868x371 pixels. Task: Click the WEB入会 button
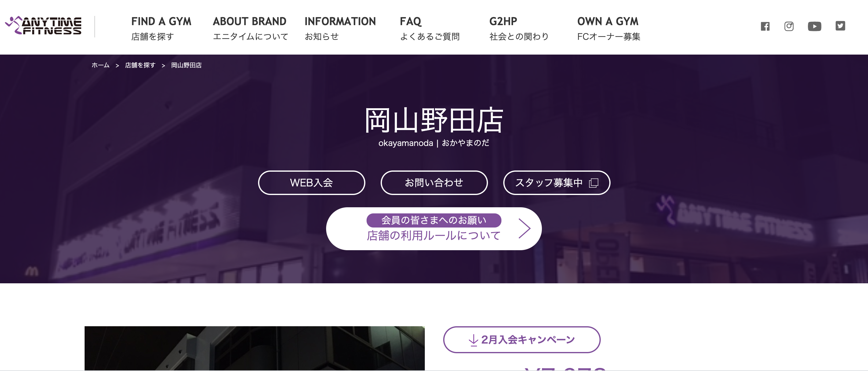[x=311, y=183]
